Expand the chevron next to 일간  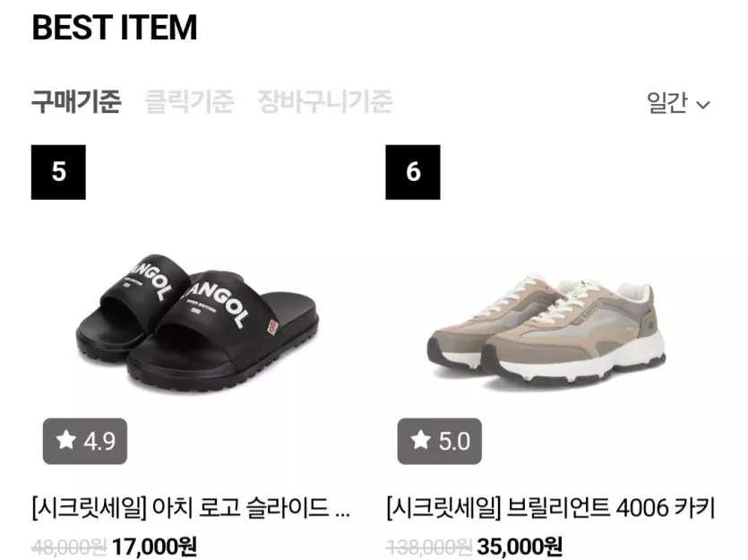[703, 105]
